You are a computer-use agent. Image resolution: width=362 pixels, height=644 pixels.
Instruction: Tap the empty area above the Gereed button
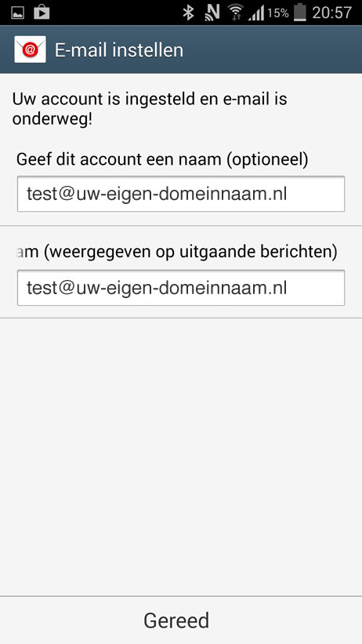(181, 456)
